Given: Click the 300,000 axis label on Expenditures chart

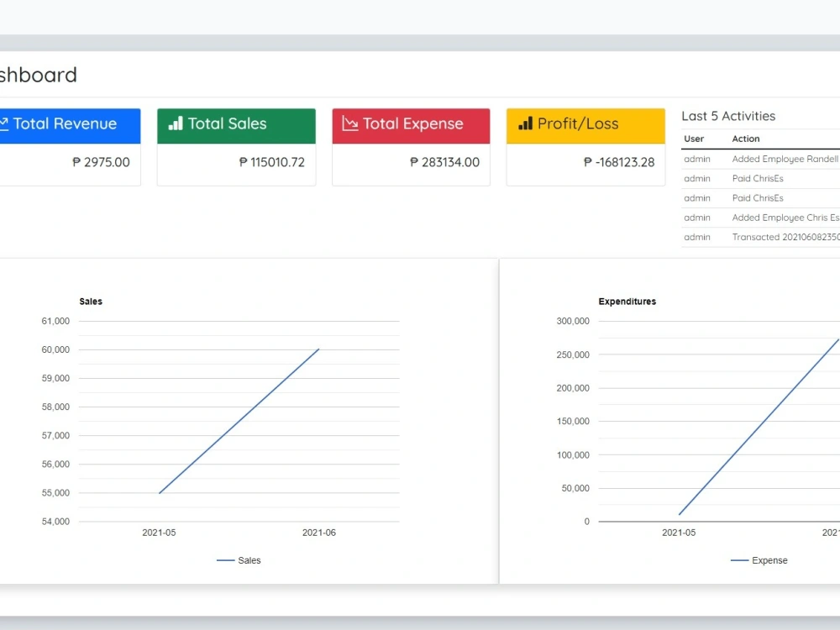Looking at the screenshot, I should pos(573,321).
